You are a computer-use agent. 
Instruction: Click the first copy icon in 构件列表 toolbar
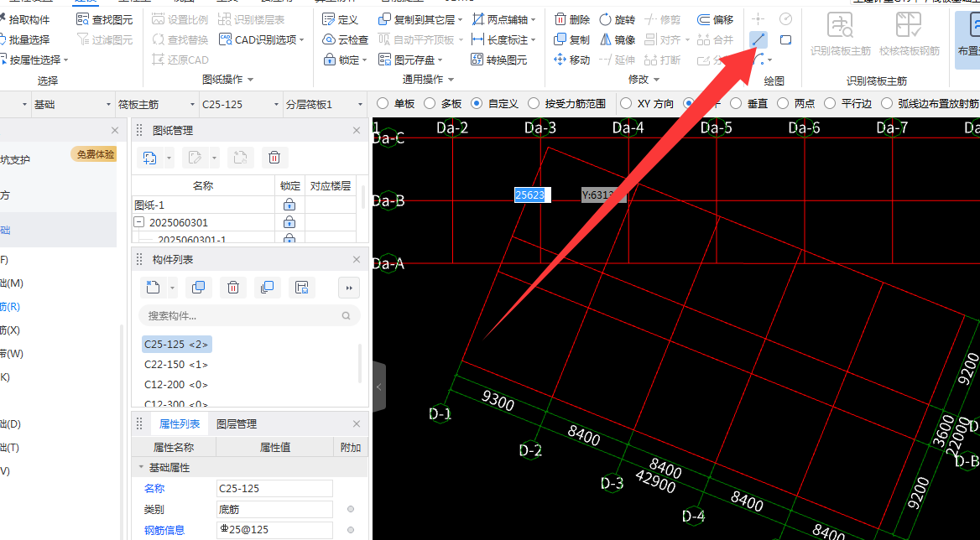[x=199, y=287]
